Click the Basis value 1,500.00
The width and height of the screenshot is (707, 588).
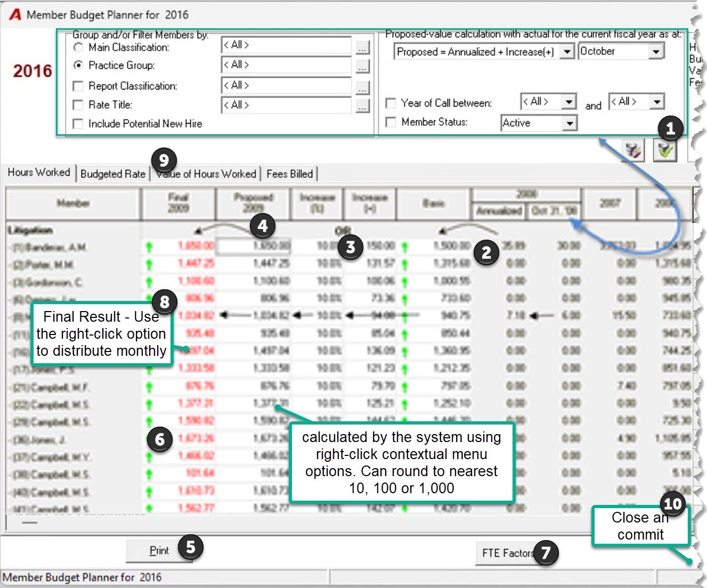click(452, 246)
